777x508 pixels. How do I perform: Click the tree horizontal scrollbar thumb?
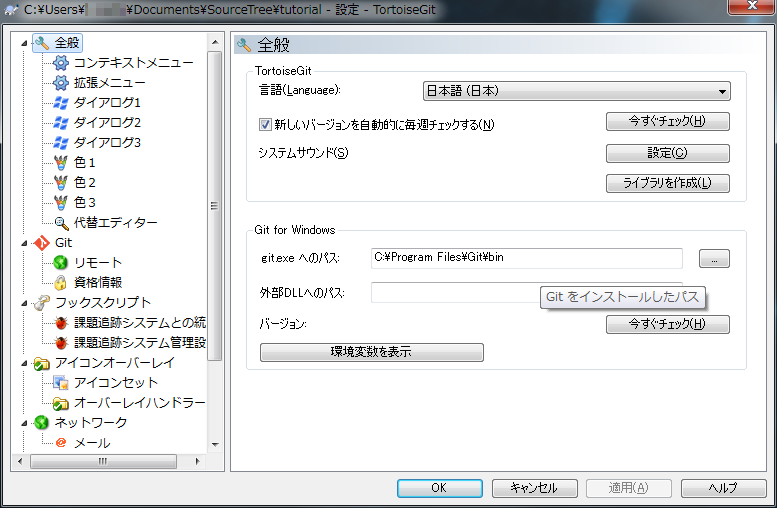(x=103, y=461)
